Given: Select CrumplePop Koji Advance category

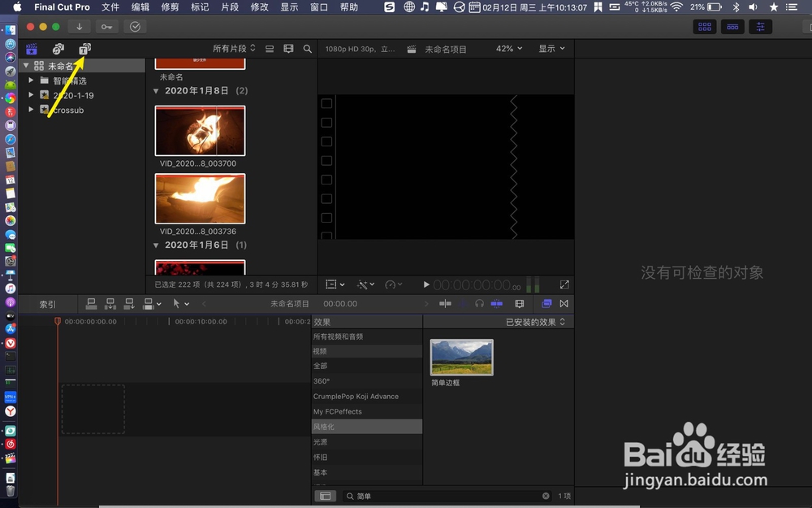Looking at the screenshot, I should point(367,396).
